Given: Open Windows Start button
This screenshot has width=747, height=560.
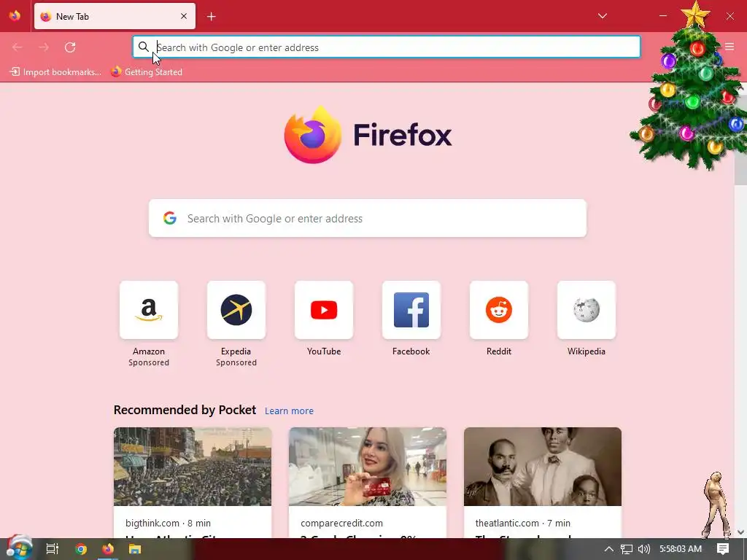Looking at the screenshot, I should click(x=18, y=548).
